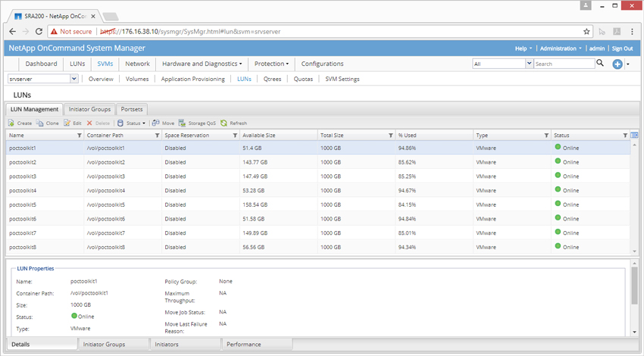The width and height of the screenshot is (644, 356).
Task: Click the /vol/poctoolkit8 container path
Action: point(106,247)
